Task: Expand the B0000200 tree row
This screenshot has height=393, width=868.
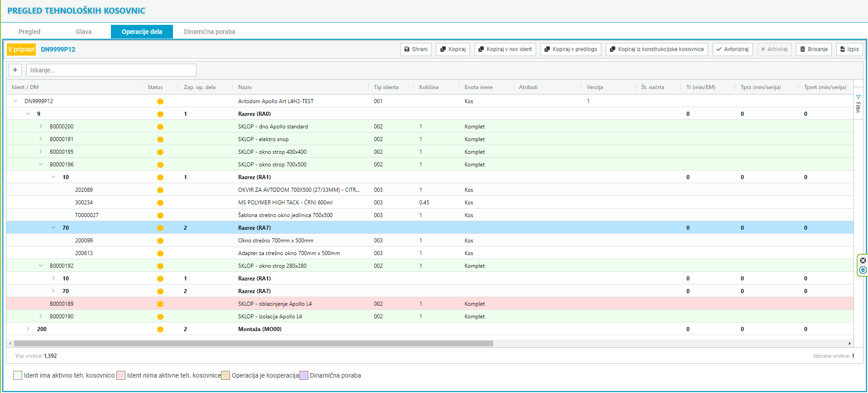Action: 41,127
